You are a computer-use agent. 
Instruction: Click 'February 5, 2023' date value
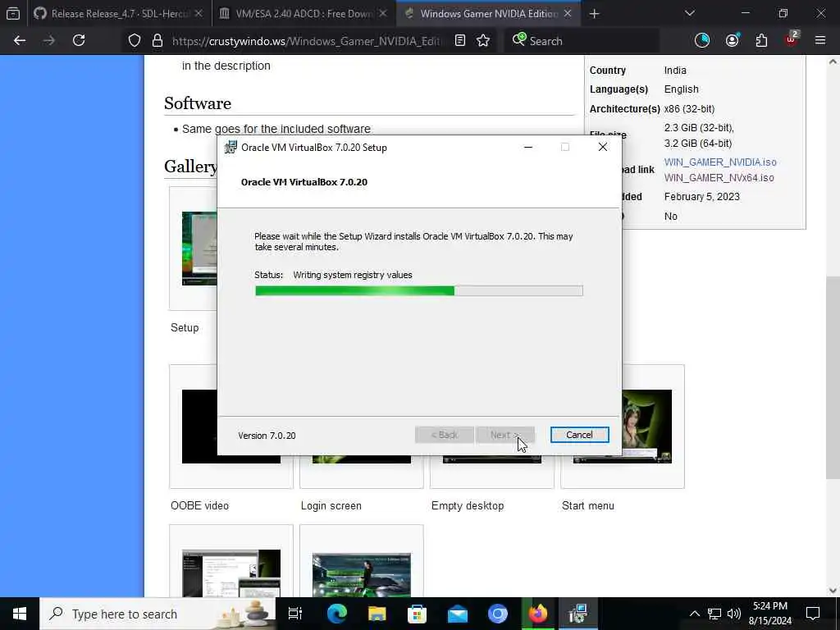(702, 197)
